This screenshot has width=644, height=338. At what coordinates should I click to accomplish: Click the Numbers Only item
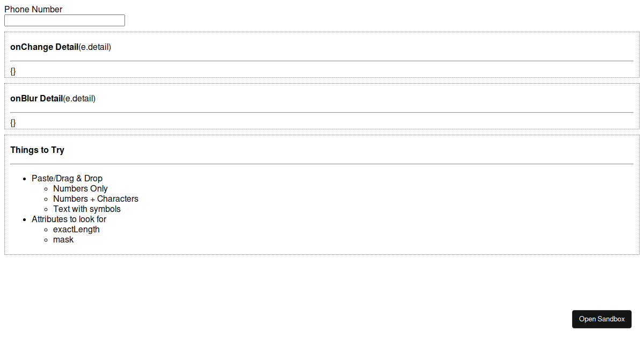click(x=80, y=188)
